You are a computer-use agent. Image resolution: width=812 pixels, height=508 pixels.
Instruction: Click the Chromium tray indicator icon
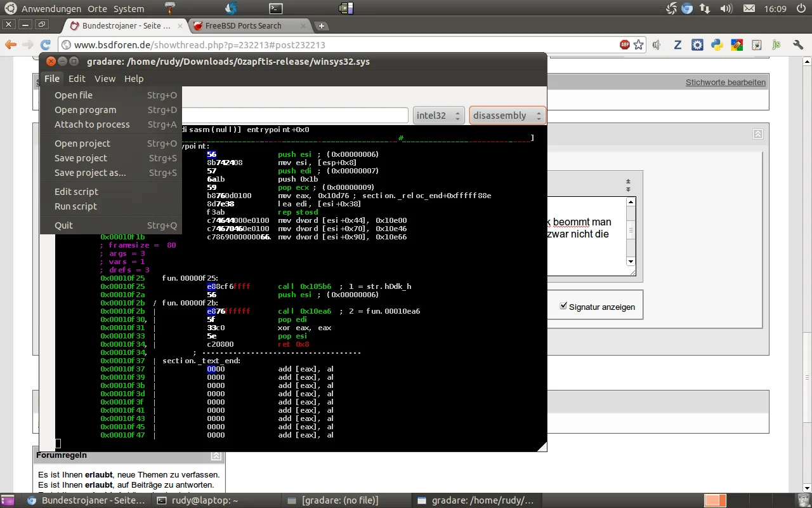pos(687,8)
